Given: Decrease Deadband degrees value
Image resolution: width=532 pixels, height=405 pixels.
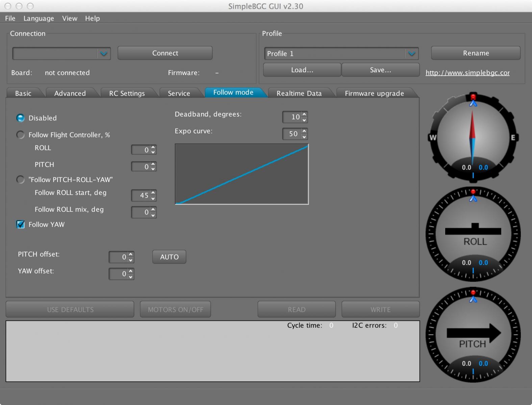Looking at the screenshot, I should point(304,120).
